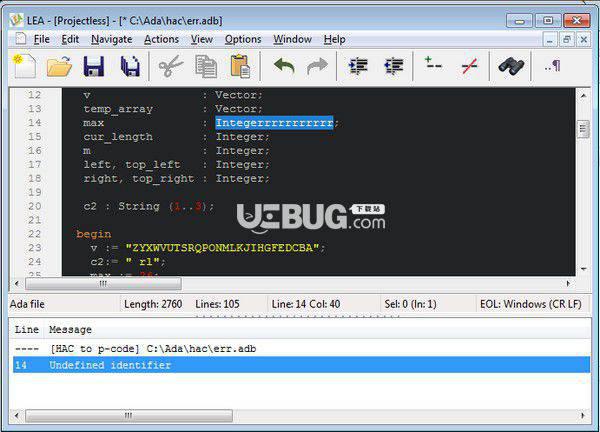Select the "Undefined identifier" error row
The width and height of the screenshot is (600, 432).
pos(302,365)
